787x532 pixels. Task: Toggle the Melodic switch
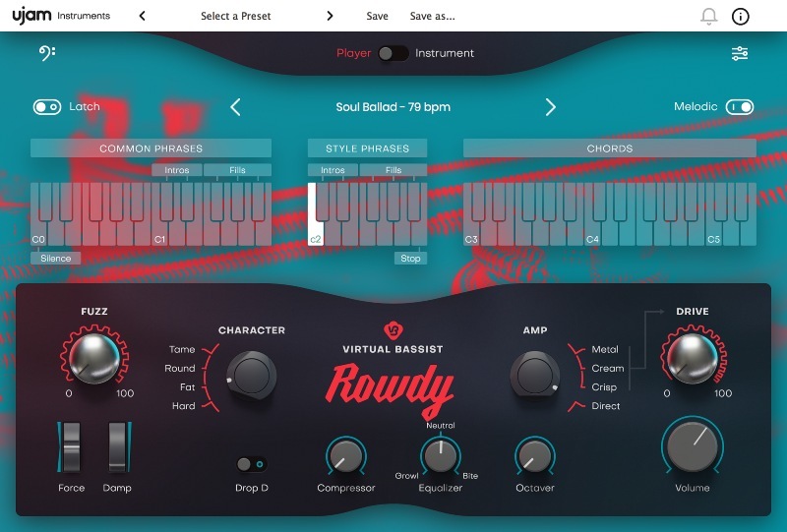[740, 107]
